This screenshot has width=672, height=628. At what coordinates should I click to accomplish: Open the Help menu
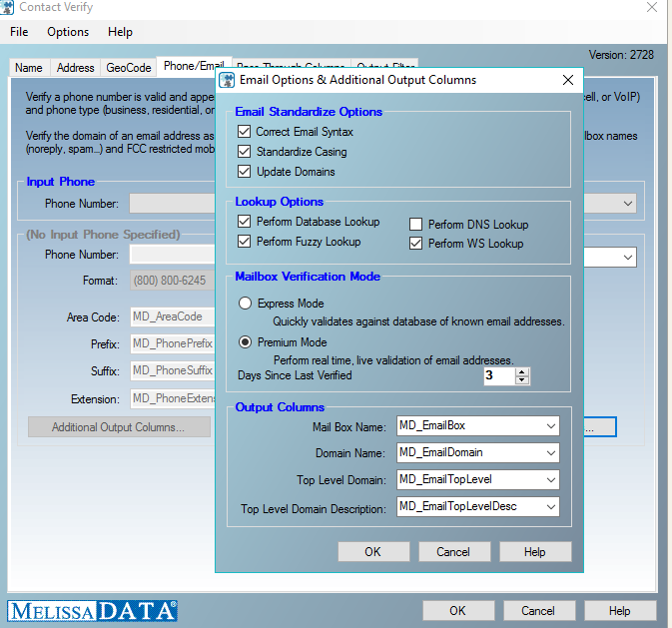coord(121,32)
